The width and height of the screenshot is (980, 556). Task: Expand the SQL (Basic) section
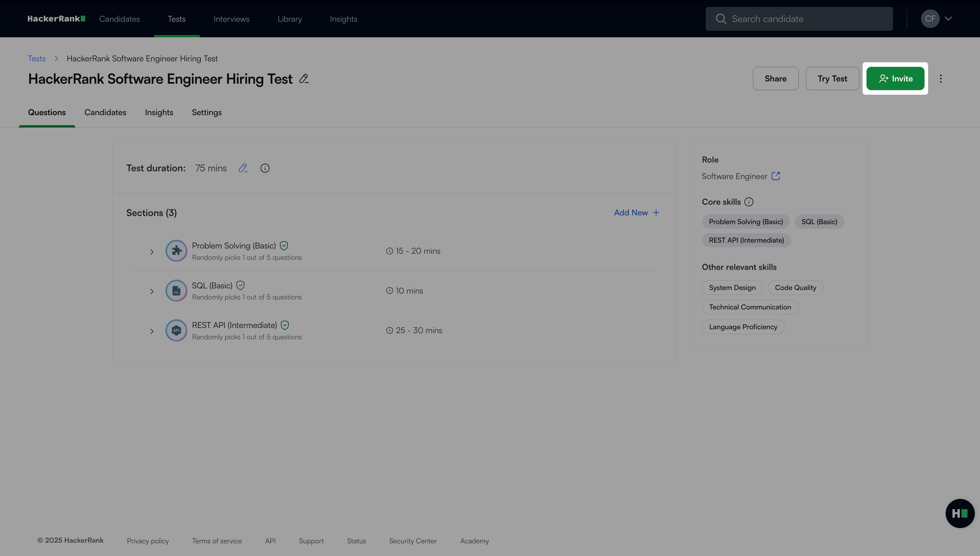(x=151, y=291)
